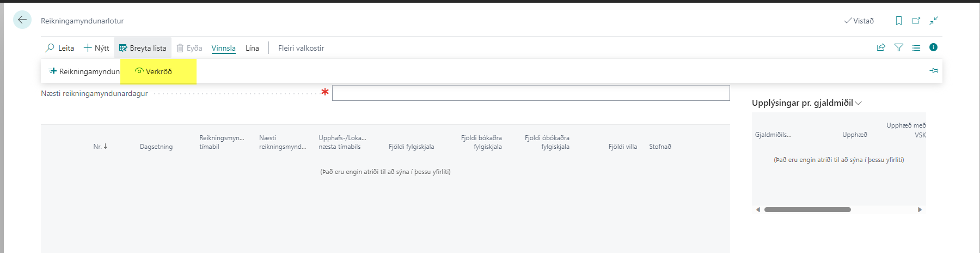Click Reikningamyndun action button
Image resolution: width=980 pixels, height=253 pixels.
click(x=84, y=71)
